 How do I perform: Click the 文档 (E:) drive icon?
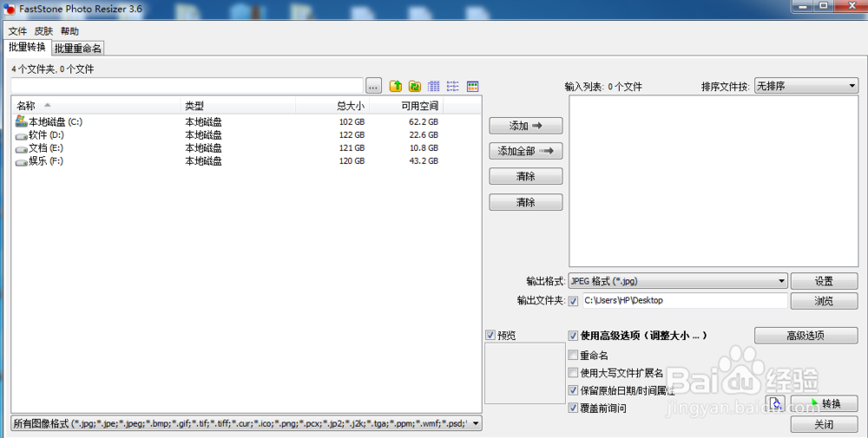21,149
